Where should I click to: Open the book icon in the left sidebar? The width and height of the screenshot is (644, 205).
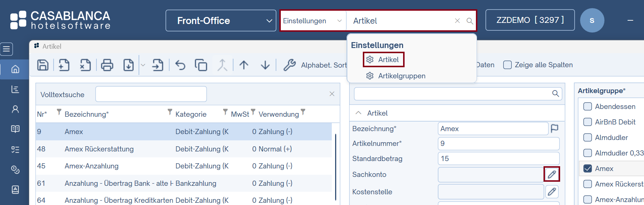coord(15,129)
